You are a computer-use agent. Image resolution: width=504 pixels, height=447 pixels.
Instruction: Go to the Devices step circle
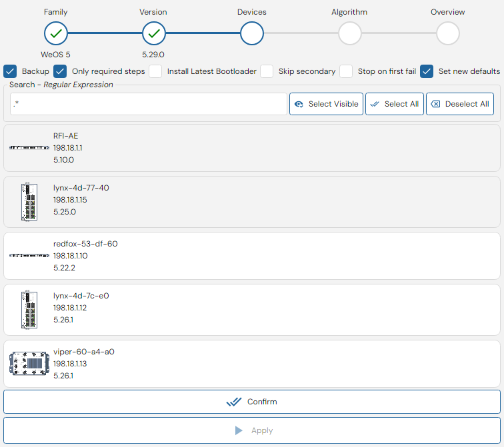coord(252,33)
